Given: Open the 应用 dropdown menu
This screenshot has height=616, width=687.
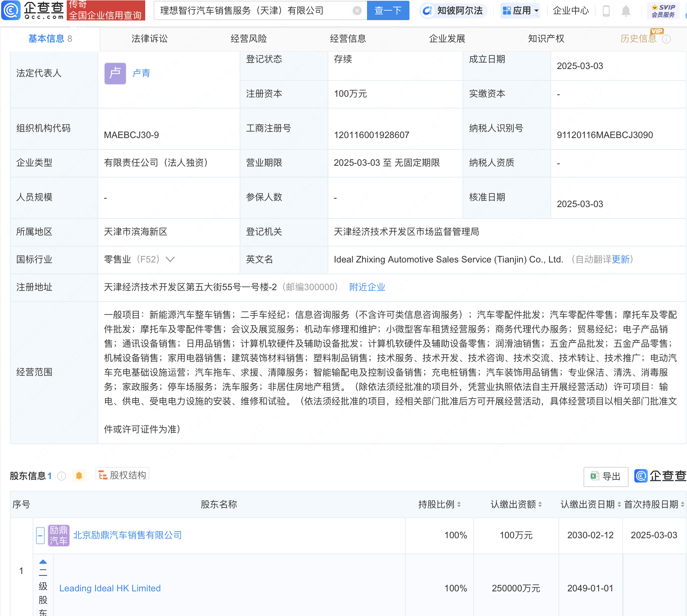Looking at the screenshot, I should (x=520, y=11).
